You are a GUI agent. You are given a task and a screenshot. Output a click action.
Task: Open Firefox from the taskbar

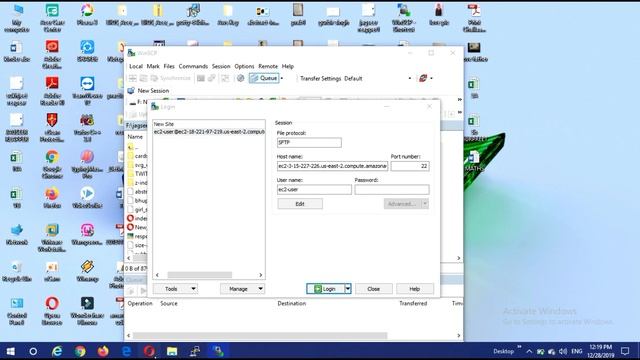tap(103, 351)
